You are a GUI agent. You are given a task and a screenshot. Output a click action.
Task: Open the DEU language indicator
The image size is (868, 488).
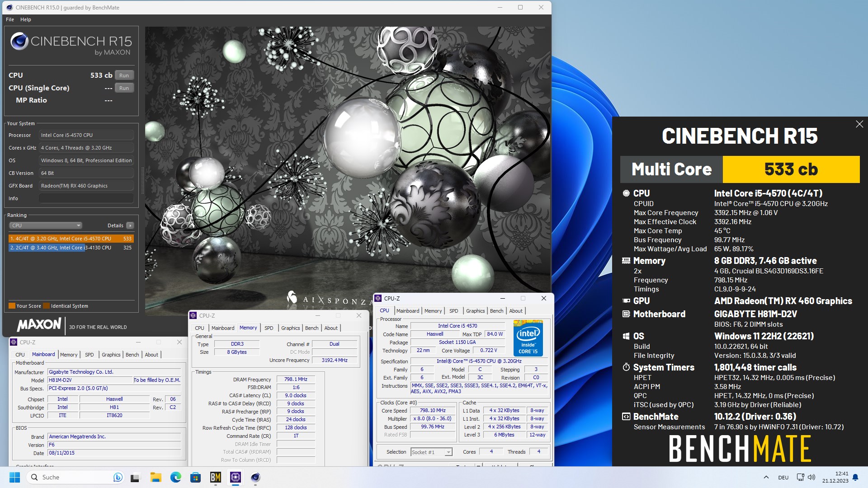pyautogui.click(x=783, y=478)
